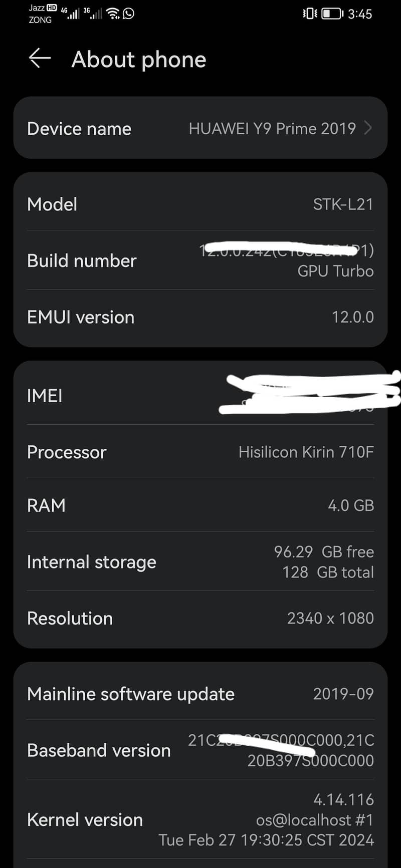
Task: Tap the EMUI version entry
Action: [200, 317]
